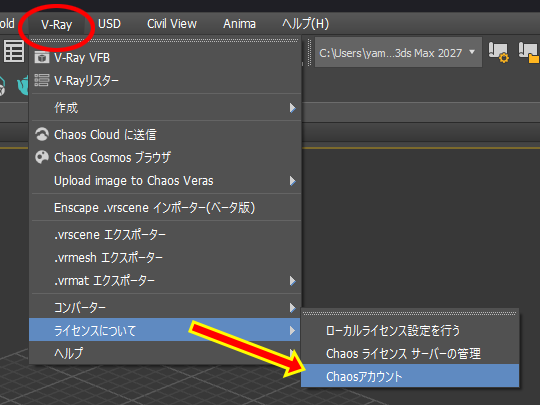Open the Civil View menu
Image resolution: width=540 pixels, height=405 pixels.
(x=172, y=24)
